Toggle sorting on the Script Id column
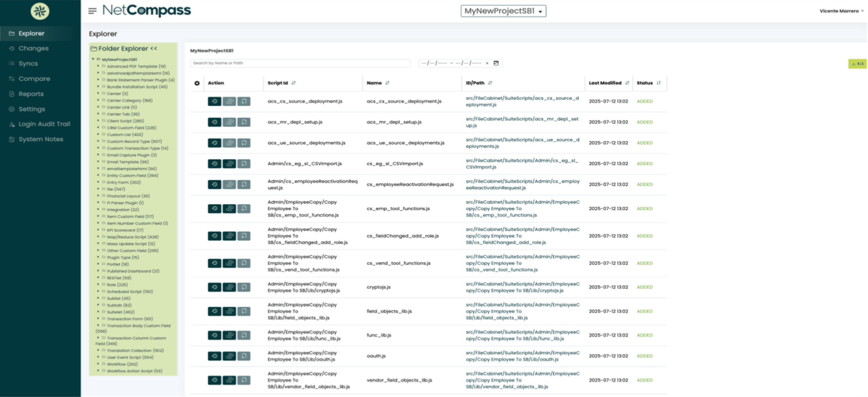The image size is (868, 397). click(x=294, y=83)
